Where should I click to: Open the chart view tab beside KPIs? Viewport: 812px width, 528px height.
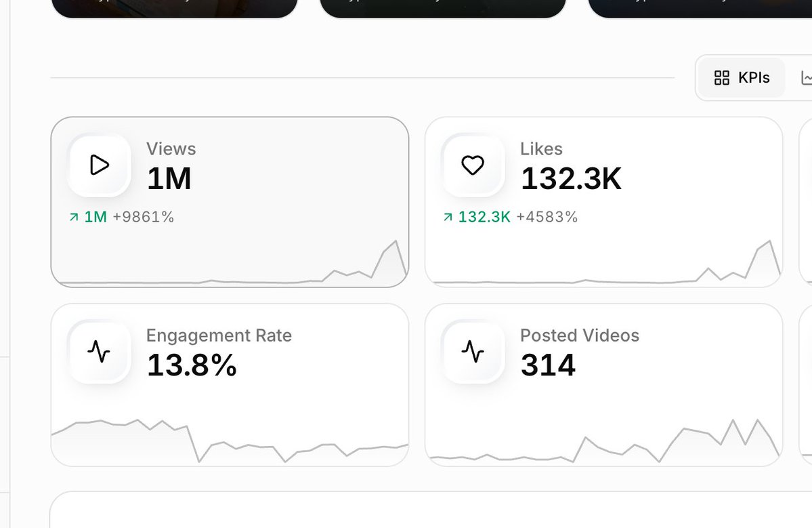(x=805, y=78)
